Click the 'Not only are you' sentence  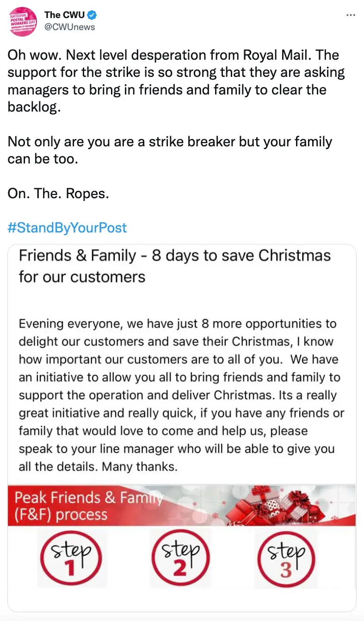point(170,150)
